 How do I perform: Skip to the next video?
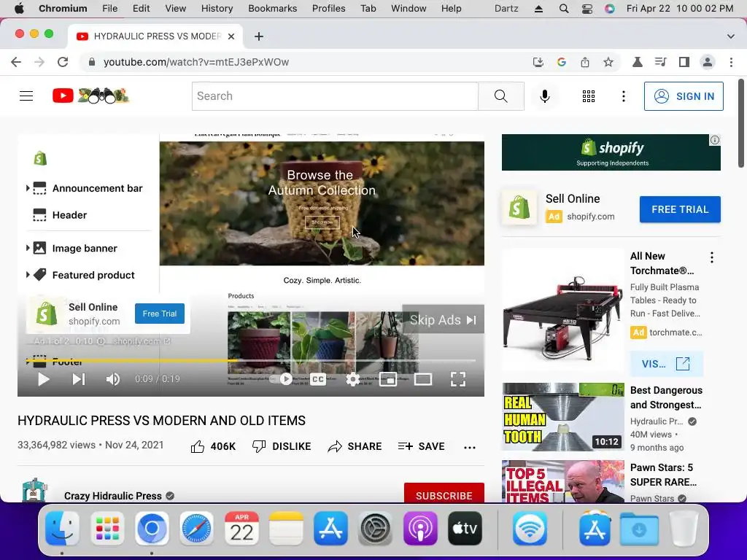tap(79, 379)
